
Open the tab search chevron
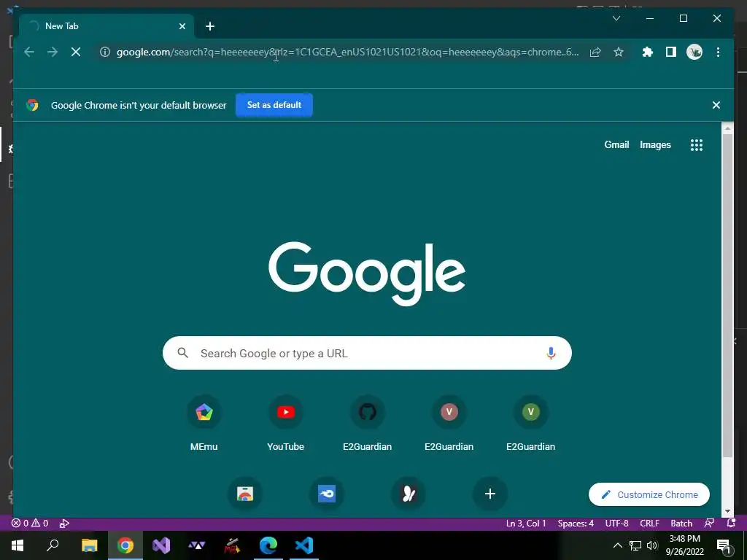616,18
